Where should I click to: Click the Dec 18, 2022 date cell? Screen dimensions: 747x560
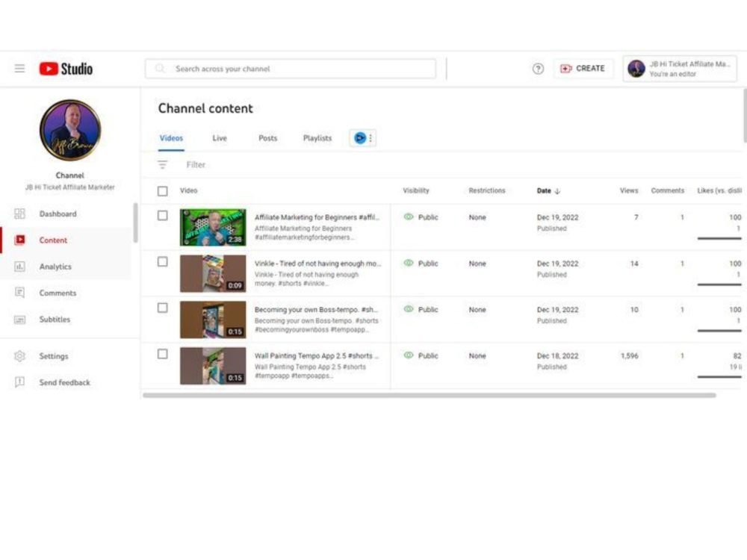click(x=557, y=355)
